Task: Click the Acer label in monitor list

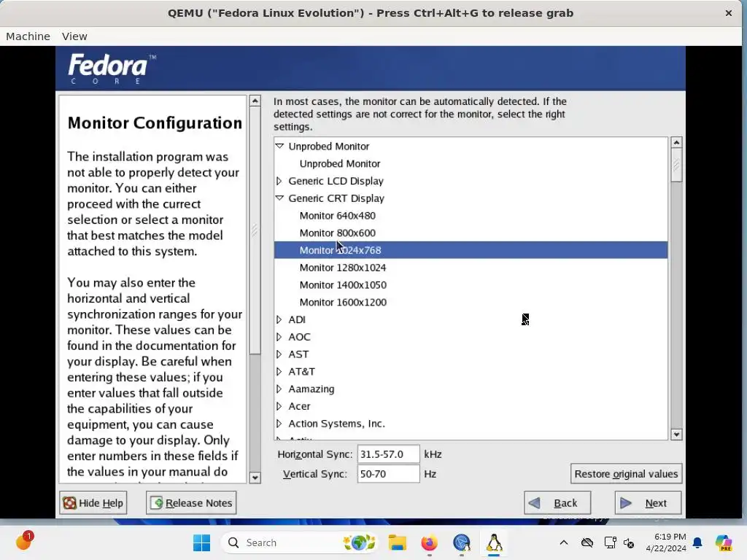Action: 299,406
